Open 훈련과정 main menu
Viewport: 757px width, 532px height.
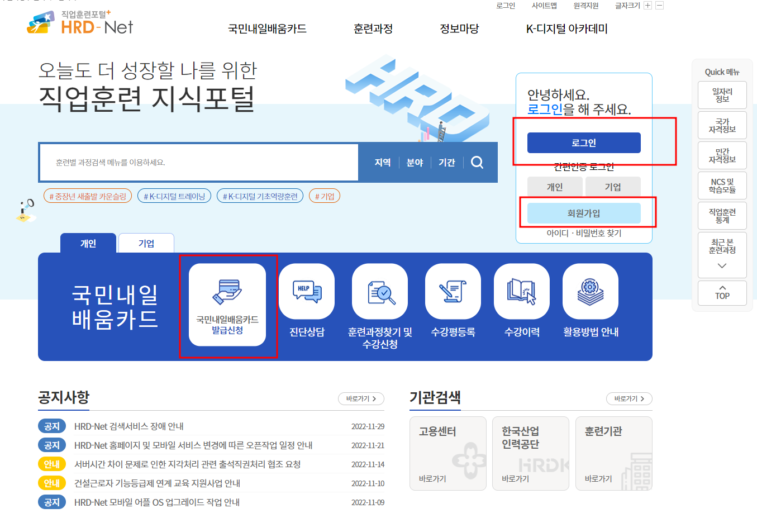373,28
